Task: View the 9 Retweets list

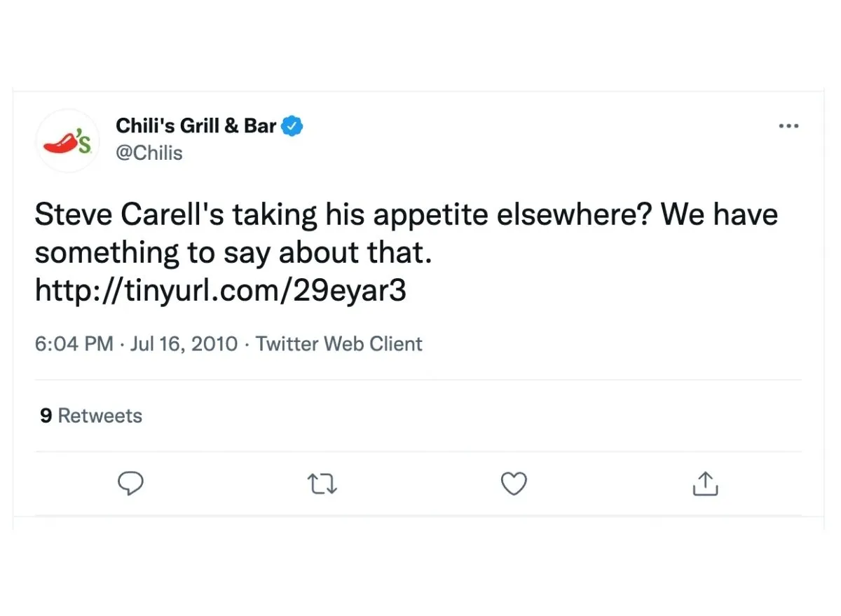Action: click(x=91, y=416)
